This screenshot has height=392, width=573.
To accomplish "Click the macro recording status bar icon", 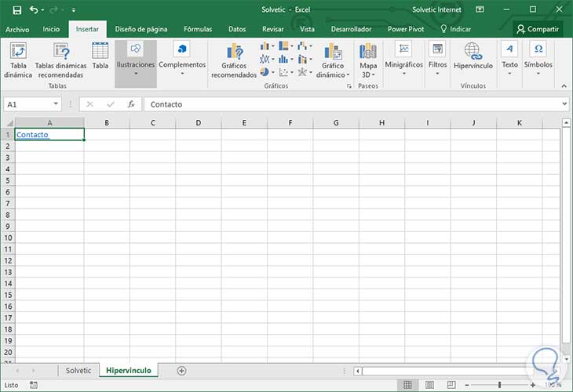I will (33, 385).
